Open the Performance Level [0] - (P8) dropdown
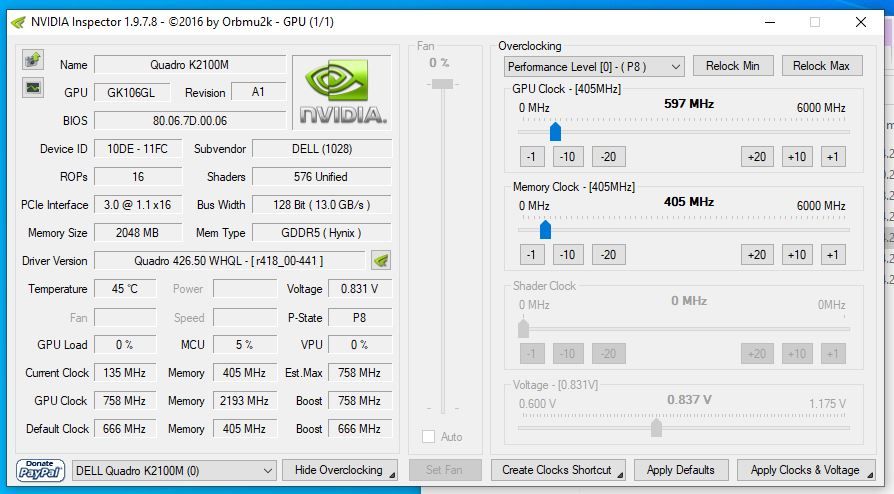 (594, 67)
